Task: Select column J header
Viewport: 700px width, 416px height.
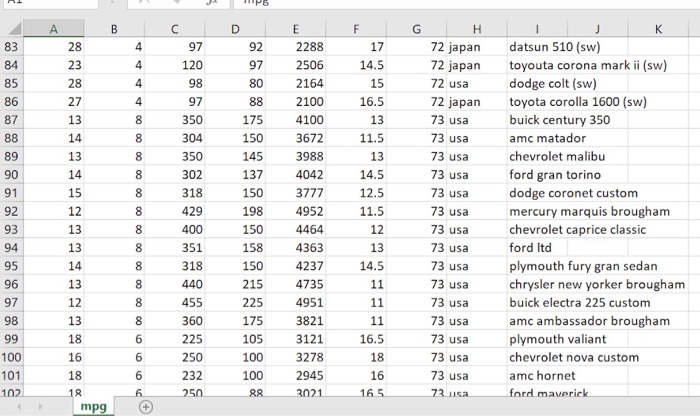Action: pyautogui.click(x=598, y=29)
